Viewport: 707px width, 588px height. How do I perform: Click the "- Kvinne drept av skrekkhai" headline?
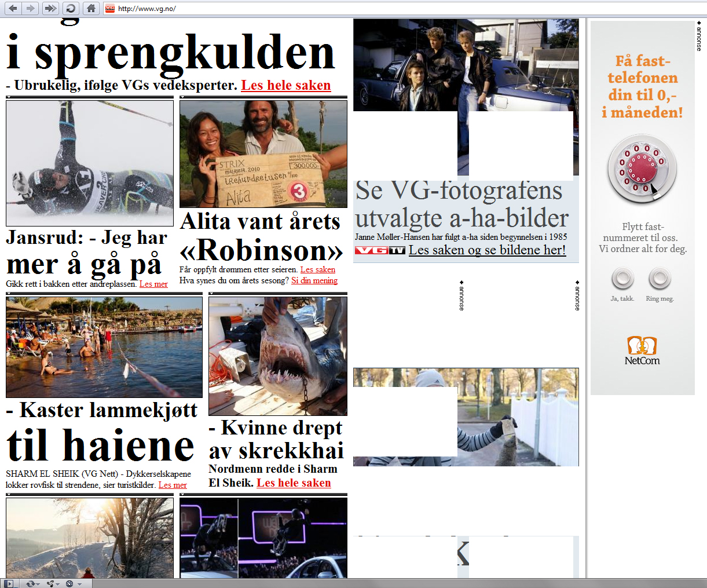click(x=276, y=439)
